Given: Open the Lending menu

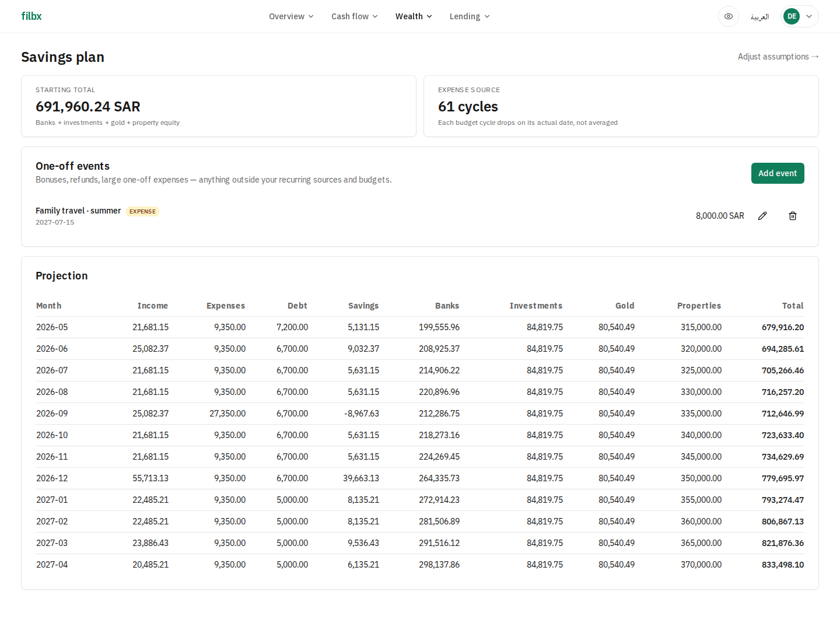Looking at the screenshot, I should point(470,16).
